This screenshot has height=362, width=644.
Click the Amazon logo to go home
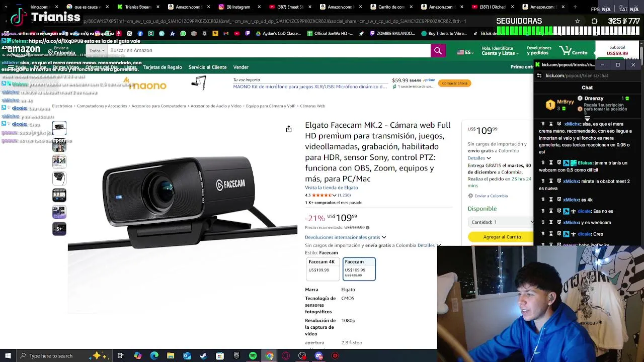24,50
